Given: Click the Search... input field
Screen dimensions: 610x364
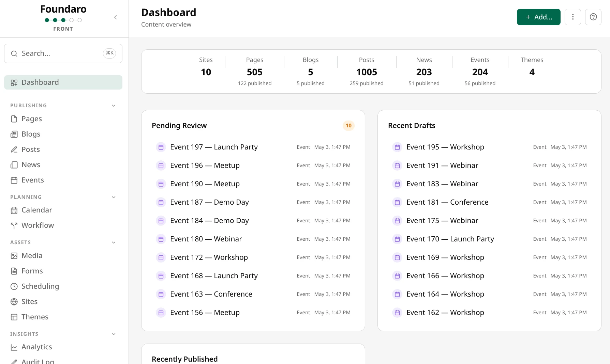Looking at the screenshot, I should (63, 53).
